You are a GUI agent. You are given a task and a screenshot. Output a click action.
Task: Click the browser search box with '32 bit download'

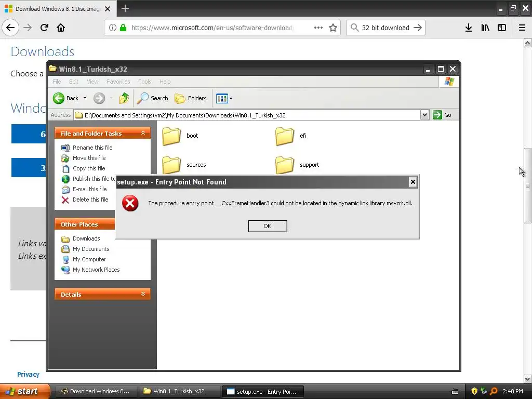(x=385, y=28)
